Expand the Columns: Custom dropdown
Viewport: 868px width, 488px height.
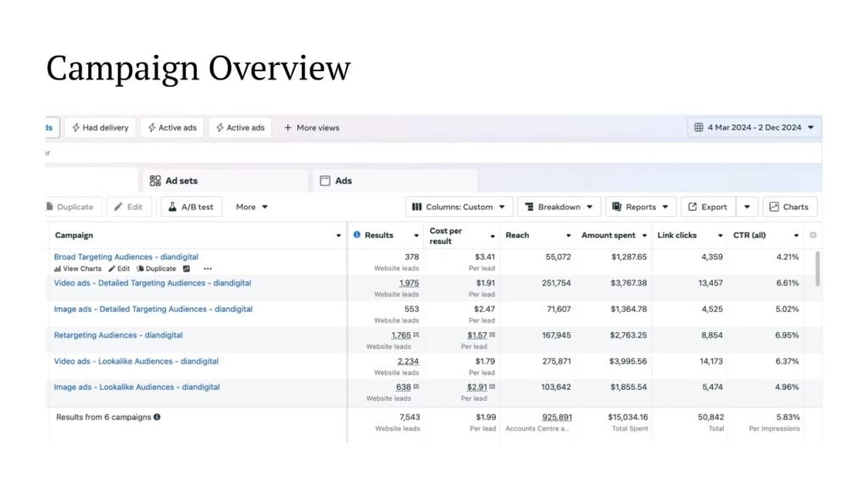point(459,207)
